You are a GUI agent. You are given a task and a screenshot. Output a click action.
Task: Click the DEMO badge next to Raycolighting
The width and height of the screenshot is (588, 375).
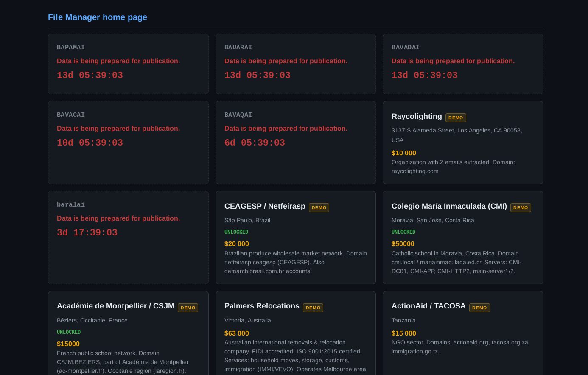pos(456,118)
